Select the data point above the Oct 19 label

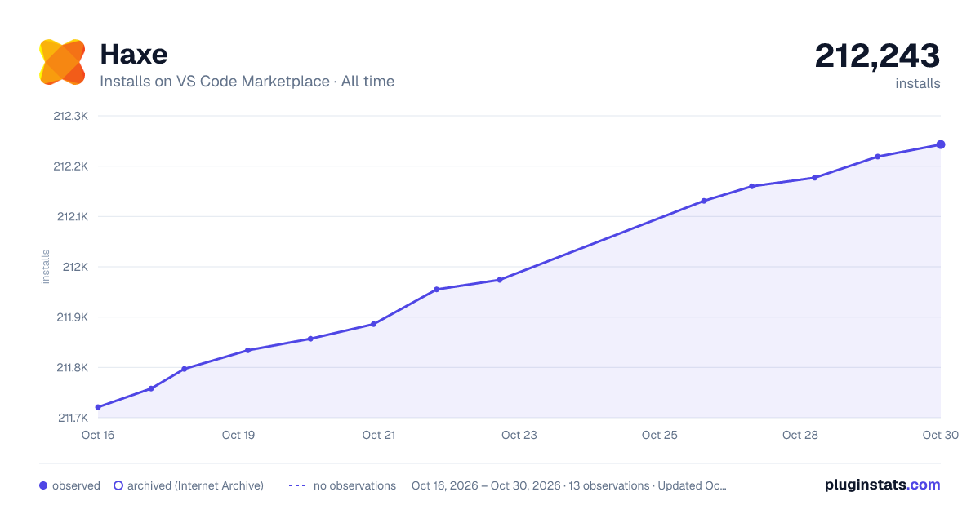point(247,351)
